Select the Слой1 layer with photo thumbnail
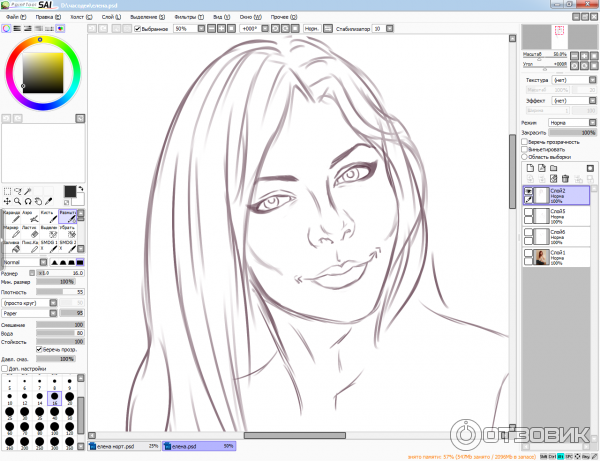 click(x=558, y=256)
